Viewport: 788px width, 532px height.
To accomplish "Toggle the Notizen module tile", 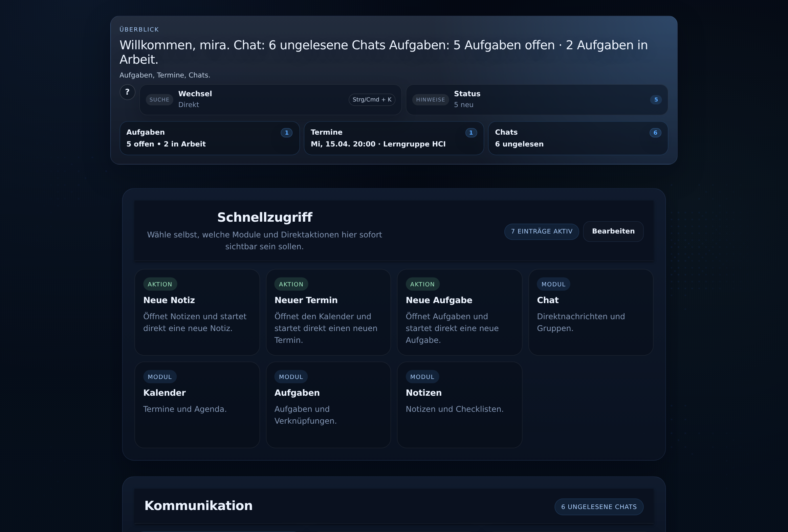I will point(459,405).
